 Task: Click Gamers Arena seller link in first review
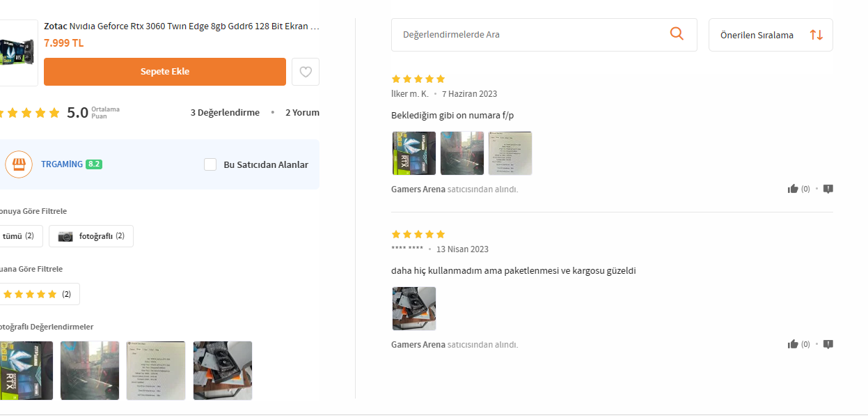point(418,189)
